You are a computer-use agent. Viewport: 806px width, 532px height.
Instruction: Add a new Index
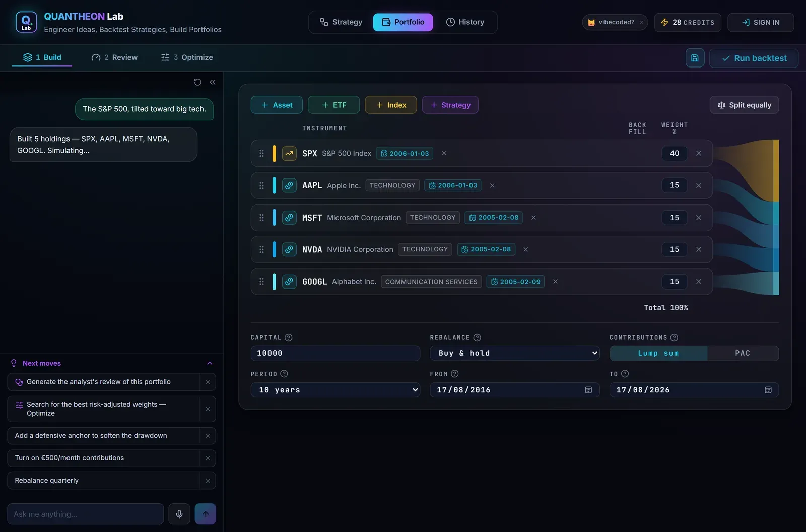pos(391,105)
